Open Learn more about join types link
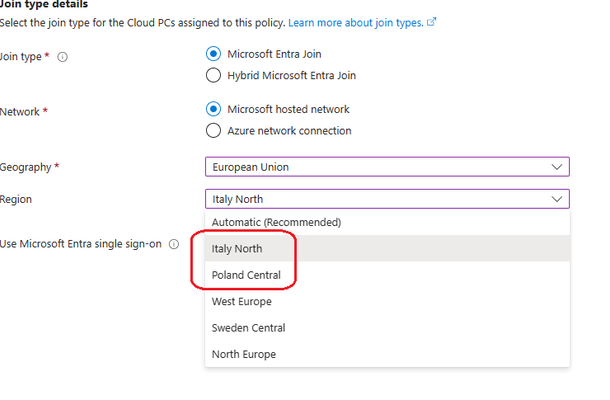This screenshot has width=610, height=400. click(x=356, y=23)
